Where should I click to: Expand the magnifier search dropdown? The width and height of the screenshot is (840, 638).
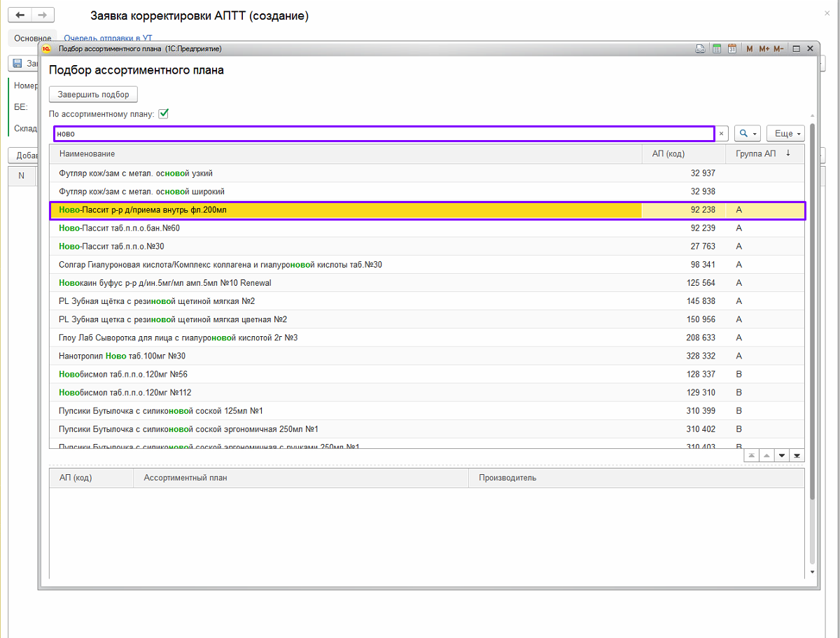click(747, 134)
